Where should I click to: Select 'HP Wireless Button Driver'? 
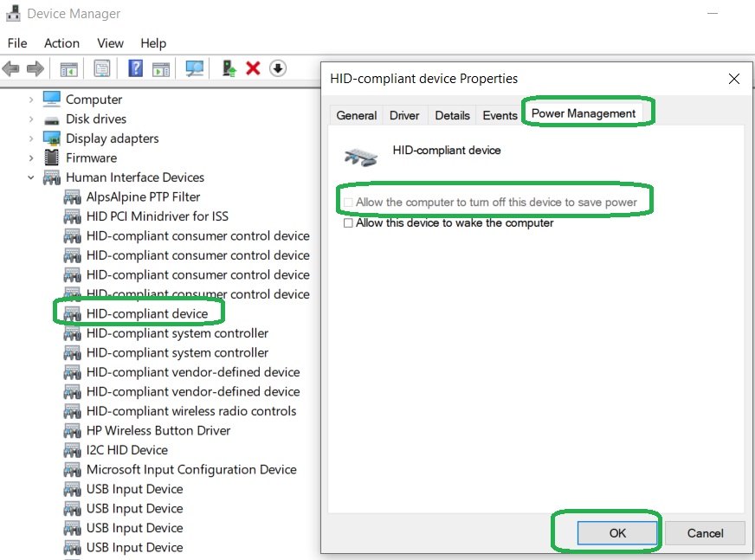point(158,430)
